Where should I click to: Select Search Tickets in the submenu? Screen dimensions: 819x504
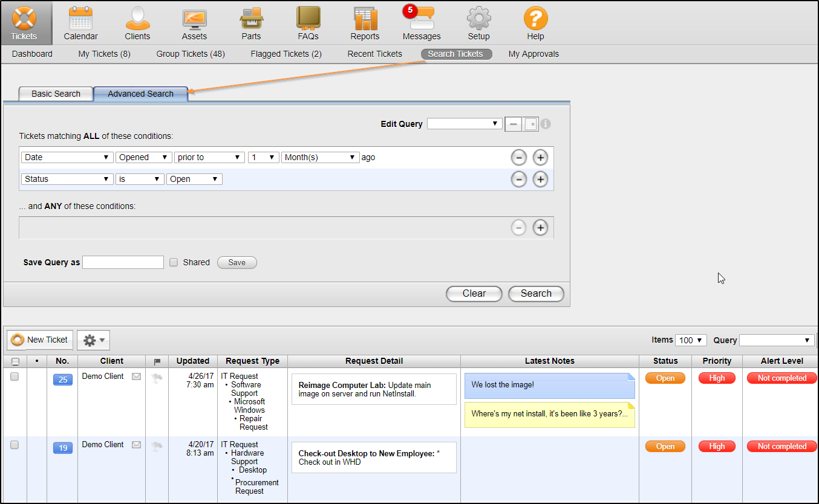tap(456, 54)
